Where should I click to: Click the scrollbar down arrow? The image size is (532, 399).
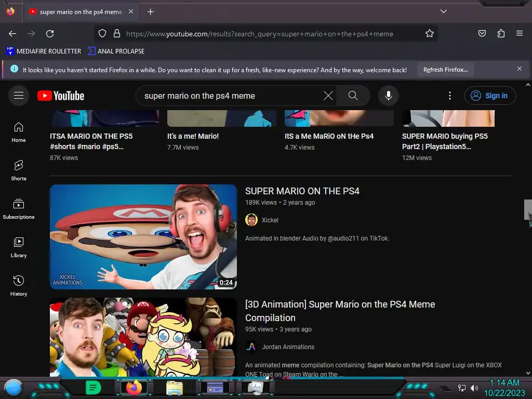[x=528, y=373]
